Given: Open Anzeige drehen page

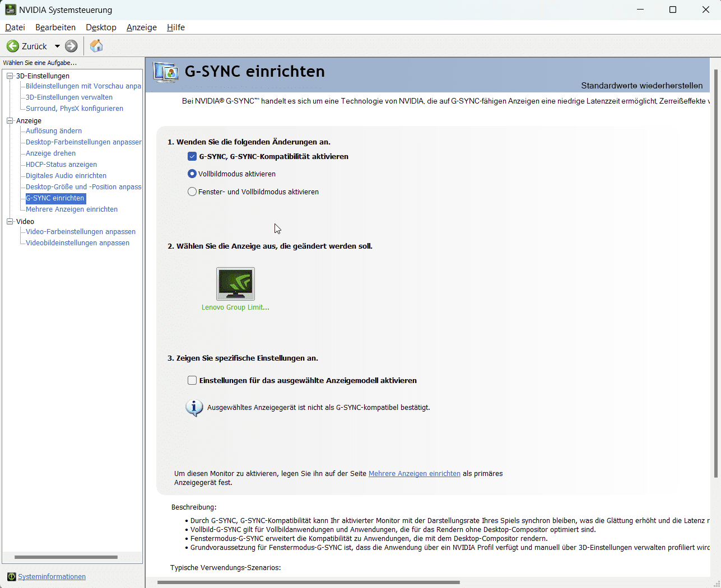Looking at the screenshot, I should [x=50, y=153].
